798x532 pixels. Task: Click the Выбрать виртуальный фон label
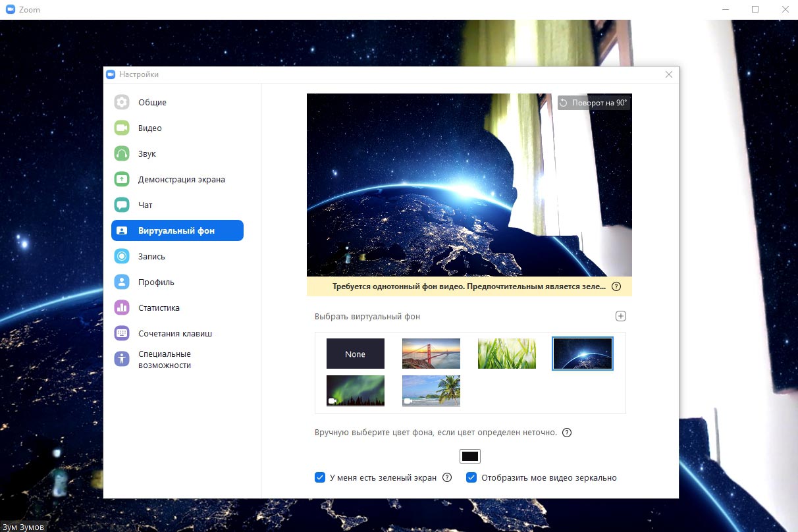click(x=367, y=317)
